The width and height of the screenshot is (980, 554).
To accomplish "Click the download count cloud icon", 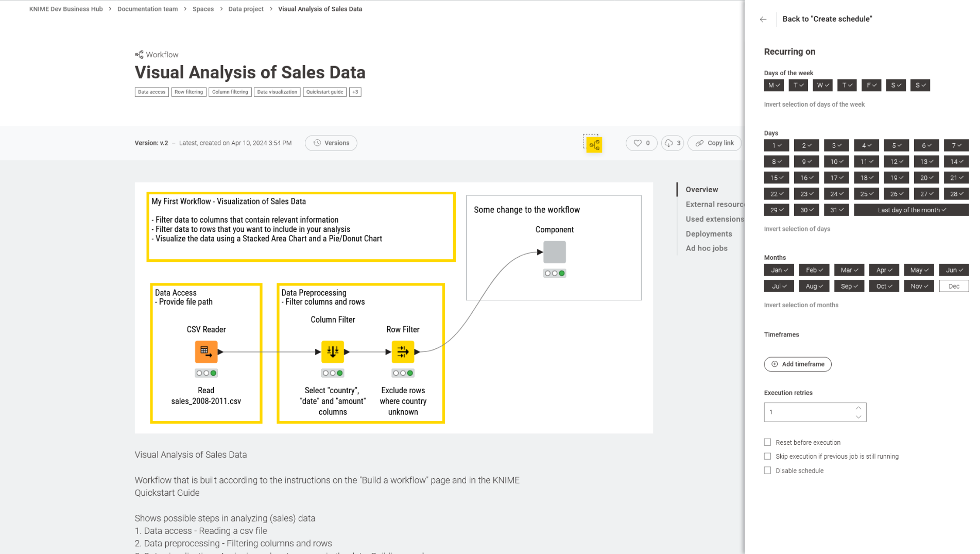I will 668,143.
